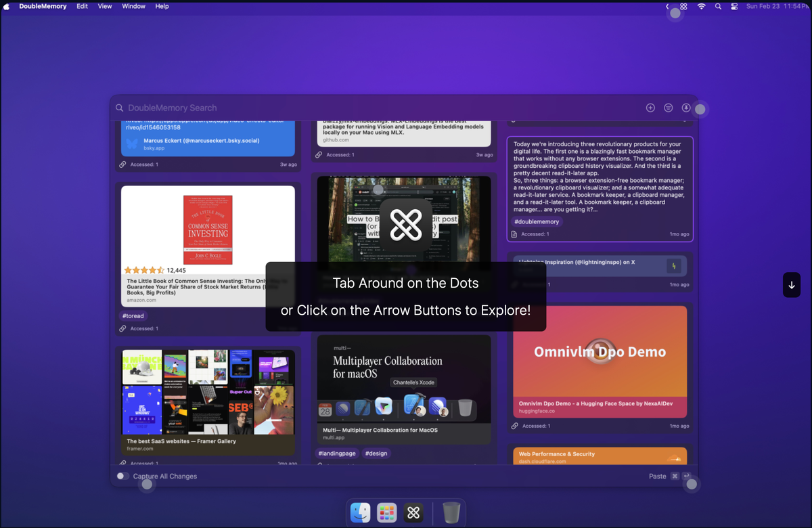Viewport: 812px width, 528px height.
Task: Open the Wi-Fi status icon in the menu bar
Action: pos(701,6)
